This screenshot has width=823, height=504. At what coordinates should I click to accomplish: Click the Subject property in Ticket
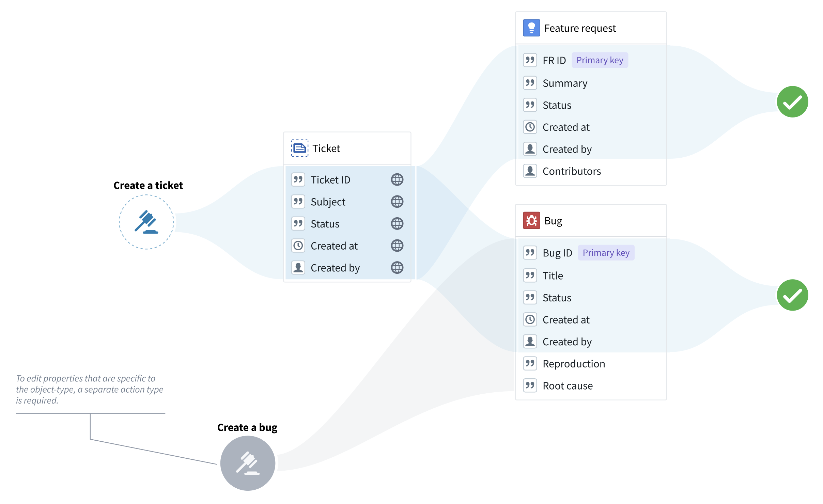pos(328,202)
